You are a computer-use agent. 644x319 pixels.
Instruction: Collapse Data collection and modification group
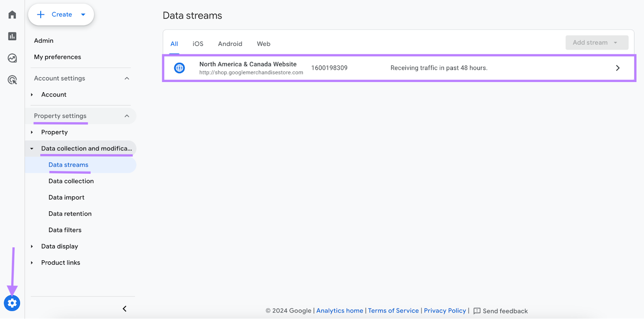[x=32, y=148]
